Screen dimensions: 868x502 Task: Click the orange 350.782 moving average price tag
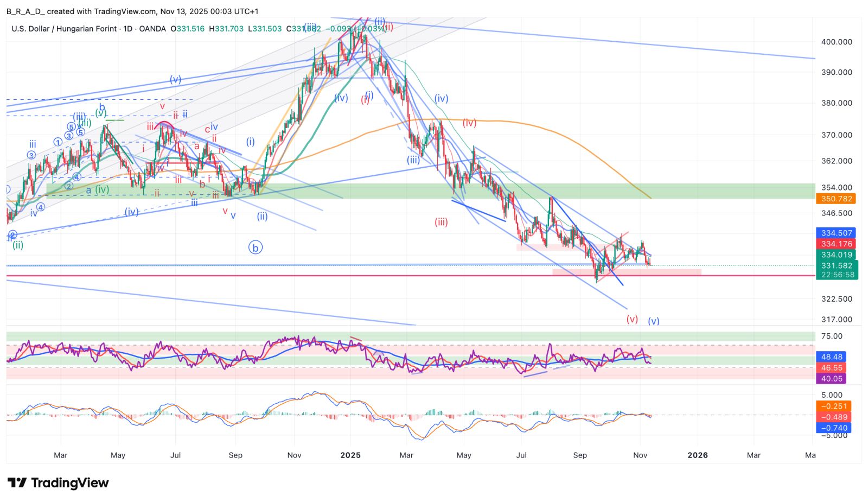836,199
